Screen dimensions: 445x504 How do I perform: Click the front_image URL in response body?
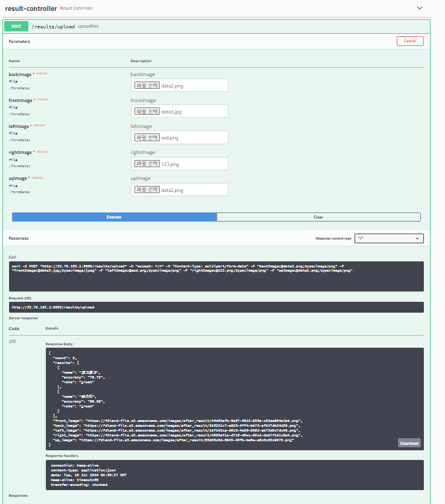coord(194,421)
